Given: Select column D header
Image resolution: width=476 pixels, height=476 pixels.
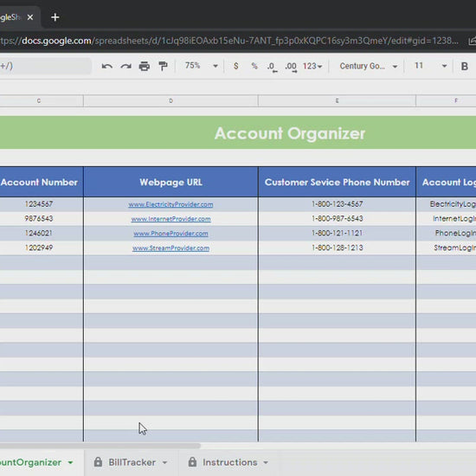Looking at the screenshot, I should [x=170, y=100].
